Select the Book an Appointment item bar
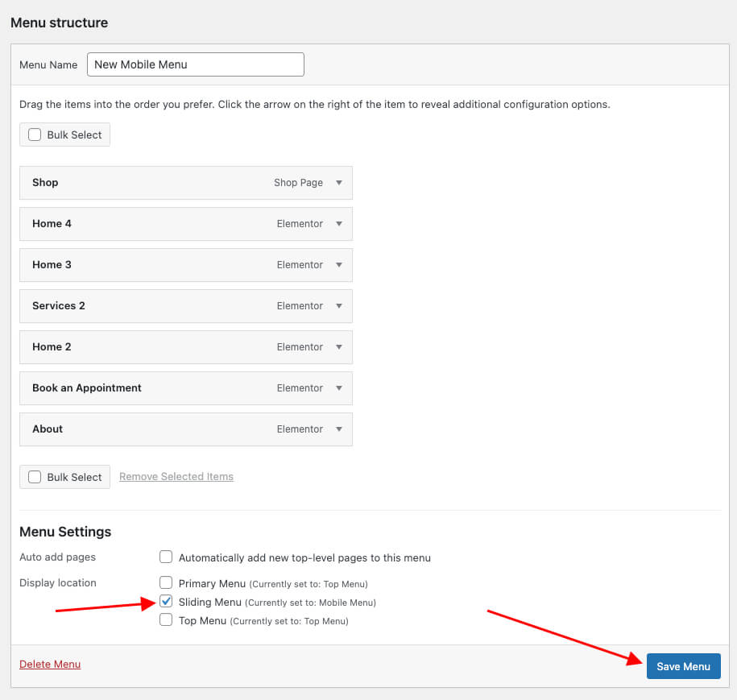Viewport: 737px width, 700px height. pos(161,388)
